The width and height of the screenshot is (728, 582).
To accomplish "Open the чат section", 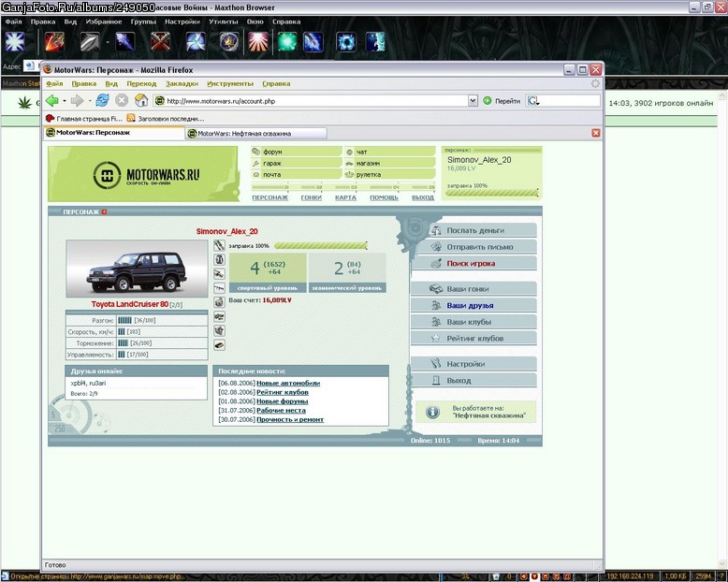I will pyautogui.click(x=390, y=152).
